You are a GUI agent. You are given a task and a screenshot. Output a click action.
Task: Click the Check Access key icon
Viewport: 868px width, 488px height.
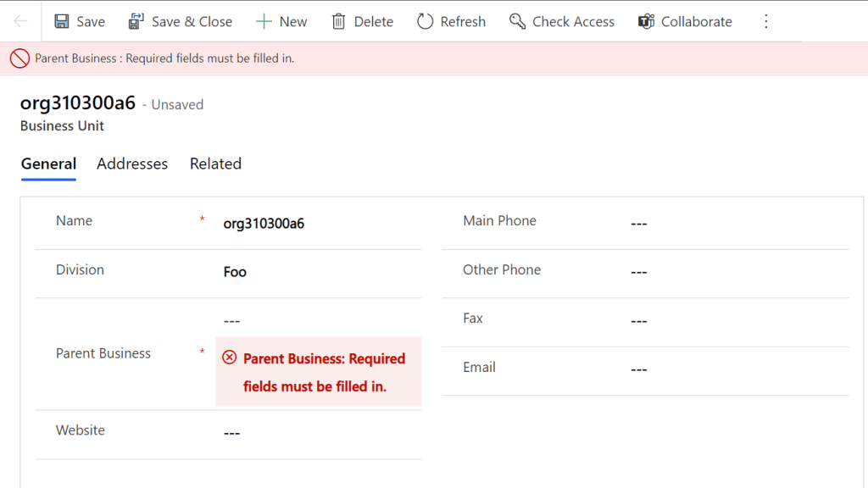point(517,21)
